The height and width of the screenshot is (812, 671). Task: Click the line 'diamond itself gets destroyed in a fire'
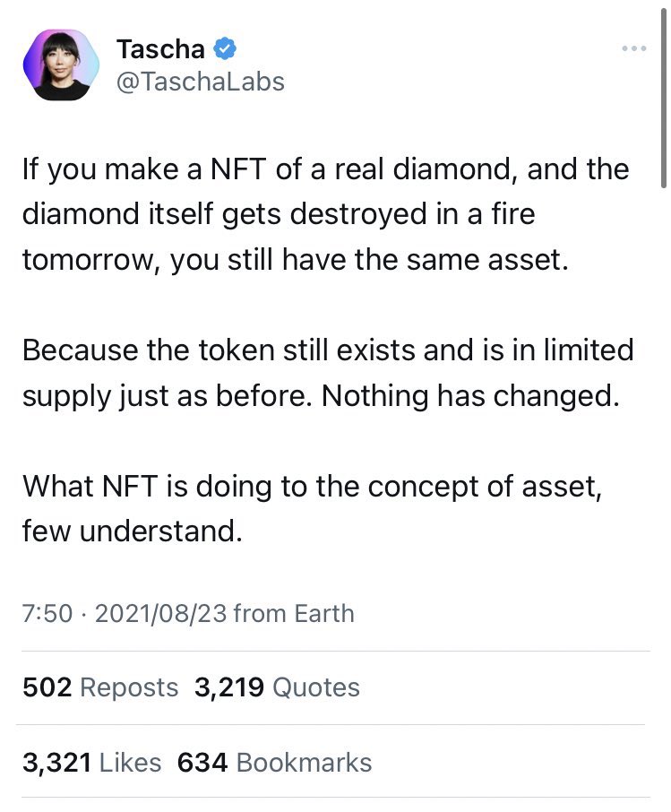coord(279,216)
